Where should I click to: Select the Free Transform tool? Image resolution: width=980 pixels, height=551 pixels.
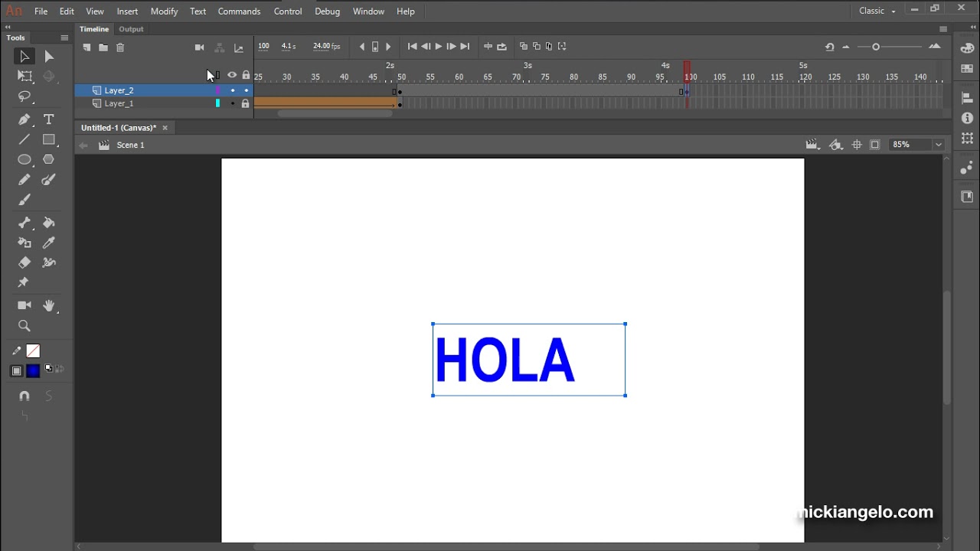(24, 77)
